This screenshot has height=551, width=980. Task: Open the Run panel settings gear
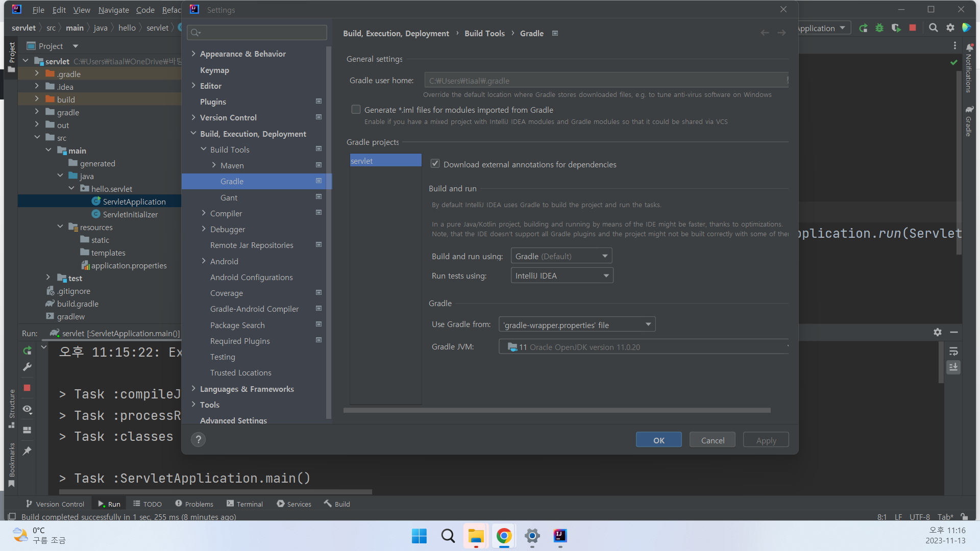tap(938, 332)
